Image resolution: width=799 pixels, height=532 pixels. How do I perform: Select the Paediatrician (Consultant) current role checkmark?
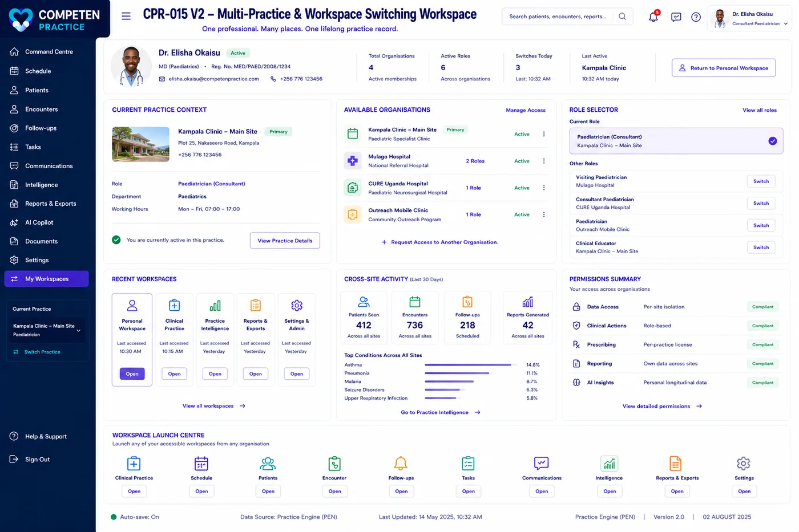(772, 141)
